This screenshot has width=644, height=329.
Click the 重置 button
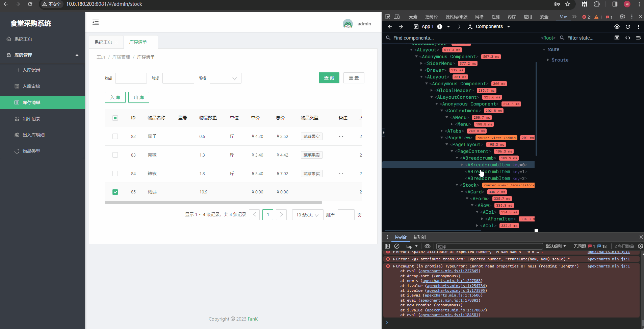tap(354, 78)
